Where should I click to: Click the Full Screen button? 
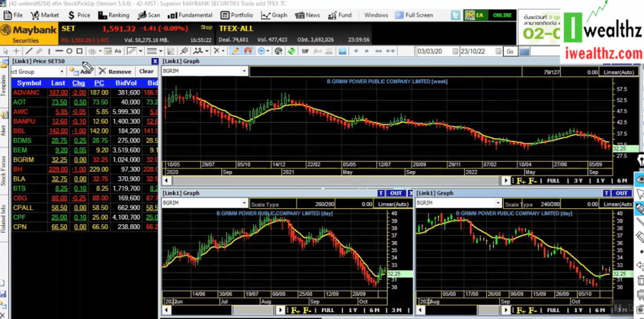click(414, 15)
